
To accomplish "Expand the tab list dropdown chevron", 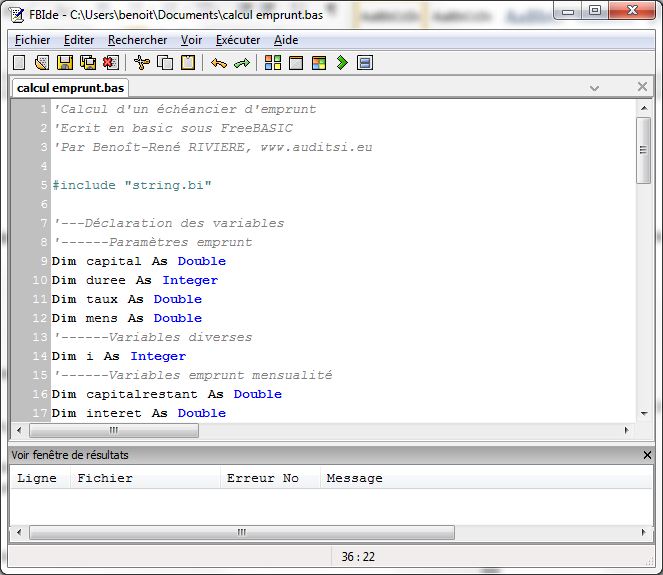I will [595, 88].
